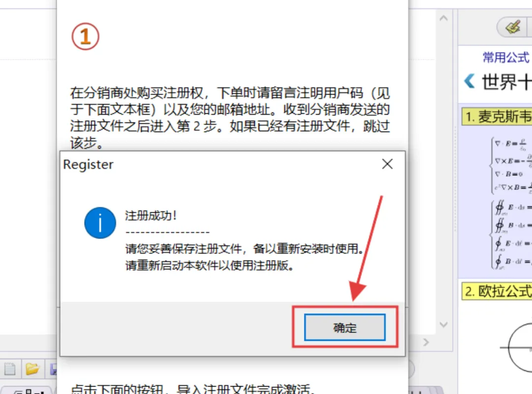Click the 世界十 panel heading text
The width and height of the screenshot is (532, 394).
(506, 82)
